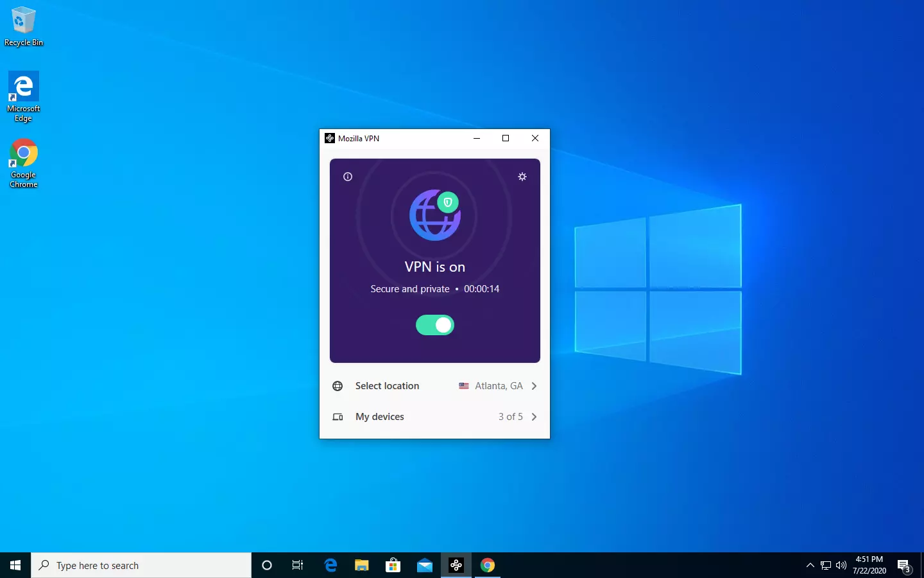
Task: Open the clock showing 4:51 PM
Action: (869, 565)
